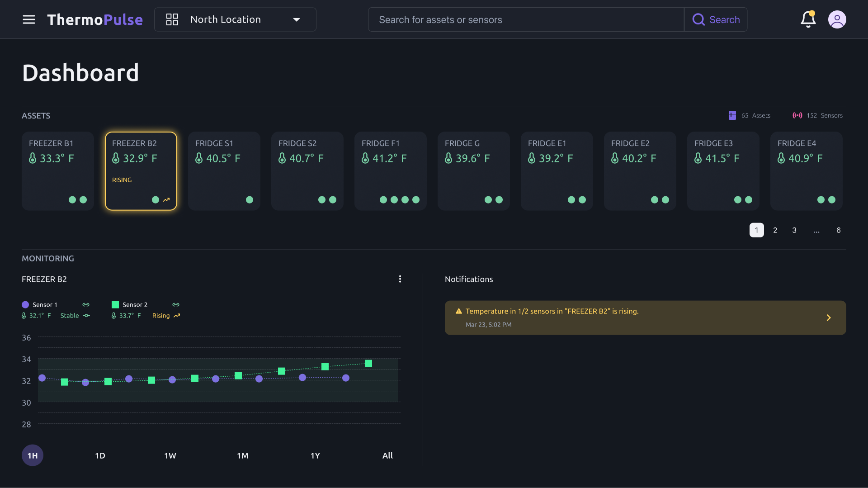Switch the chart to the 1Y range

316,455
